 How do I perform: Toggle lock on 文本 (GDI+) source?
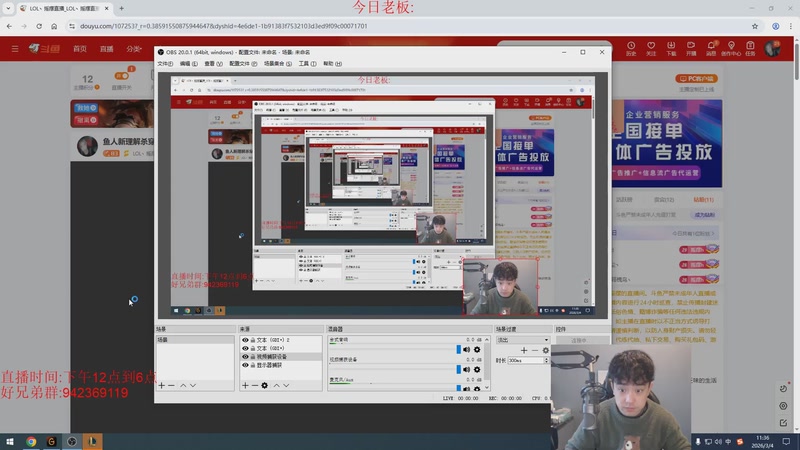pyautogui.click(x=253, y=348)
